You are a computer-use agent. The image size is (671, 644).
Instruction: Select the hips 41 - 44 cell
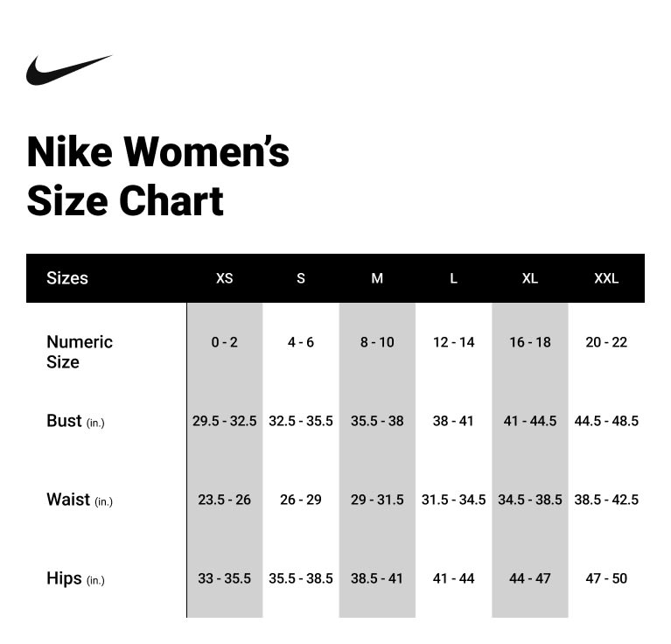[453, 578]
